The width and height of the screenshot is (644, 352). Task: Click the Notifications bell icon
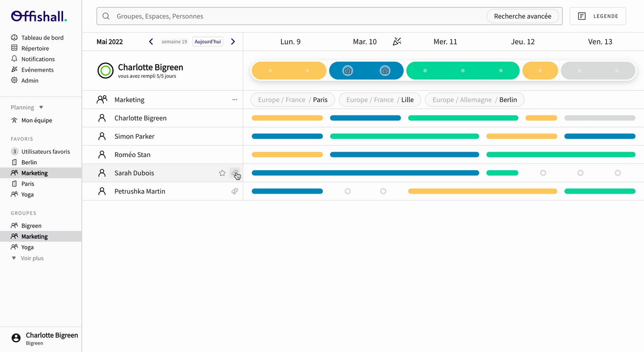(14, 59)
